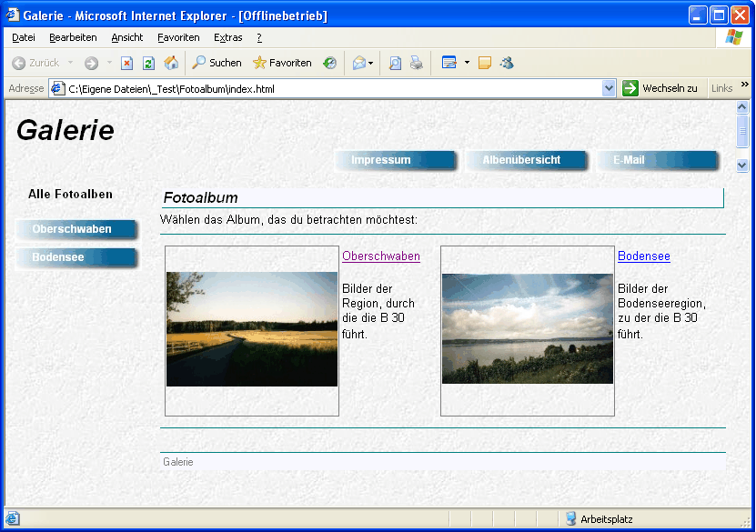The height and width of the screenshot is (532, 756).
Task: Open the ? help menu
Action: pyautogui.click(x=259, y=37)
